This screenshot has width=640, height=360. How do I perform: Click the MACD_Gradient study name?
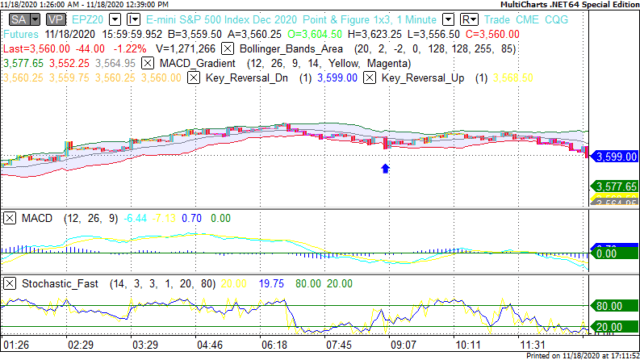(197, 64)
